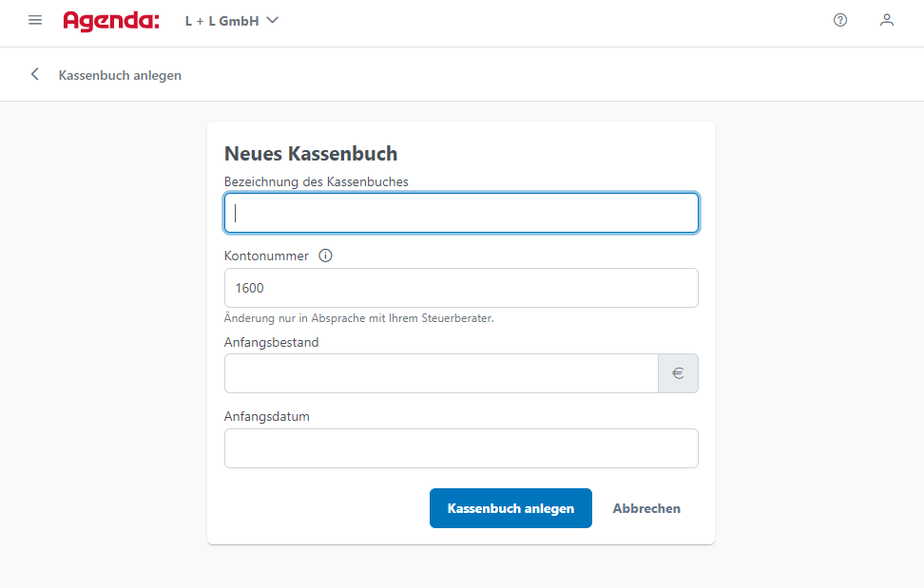Focus the Bezeichnung des Kassenbuches field
Image resolution: width=924 pixels, height=588 pixels.
click(x=461, y=213)
